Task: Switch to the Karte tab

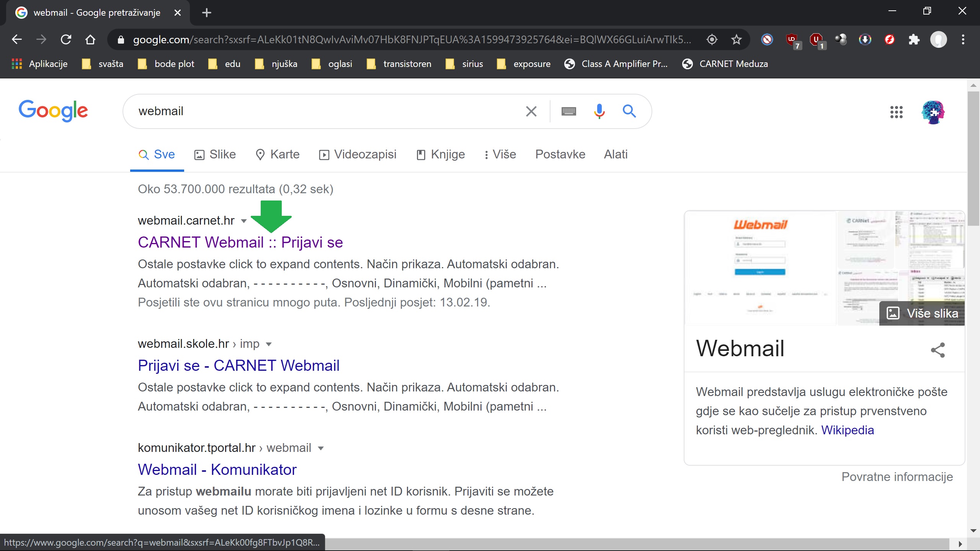Action: 278,154
